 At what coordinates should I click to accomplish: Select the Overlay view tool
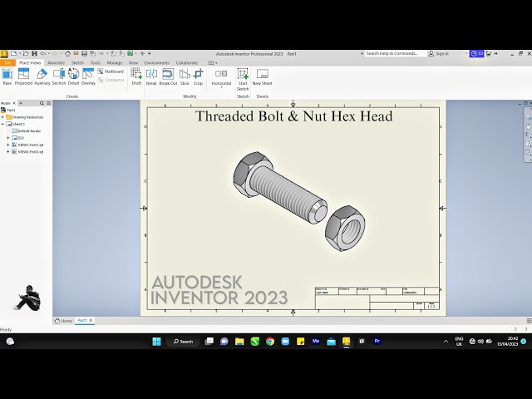click(x=88, y=76)
